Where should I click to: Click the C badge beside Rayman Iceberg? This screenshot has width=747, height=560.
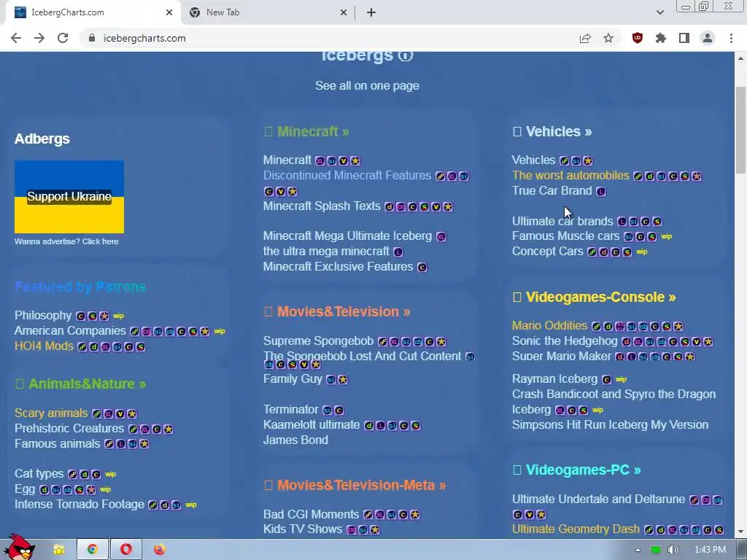606,379
